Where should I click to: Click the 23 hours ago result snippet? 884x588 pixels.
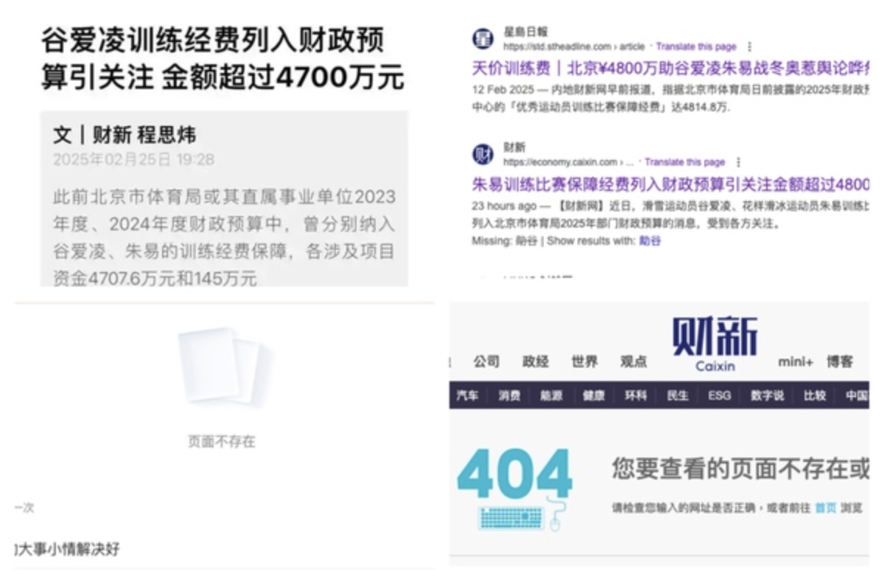(670, 214)
